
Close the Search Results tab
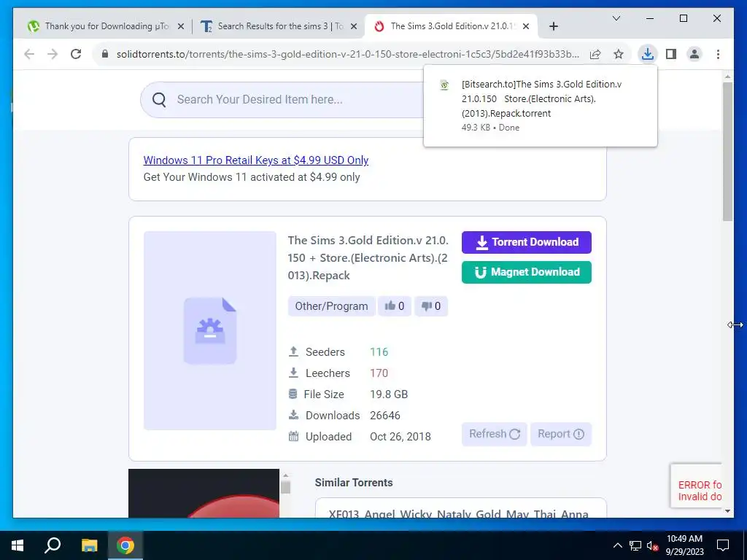click(354, 26)
